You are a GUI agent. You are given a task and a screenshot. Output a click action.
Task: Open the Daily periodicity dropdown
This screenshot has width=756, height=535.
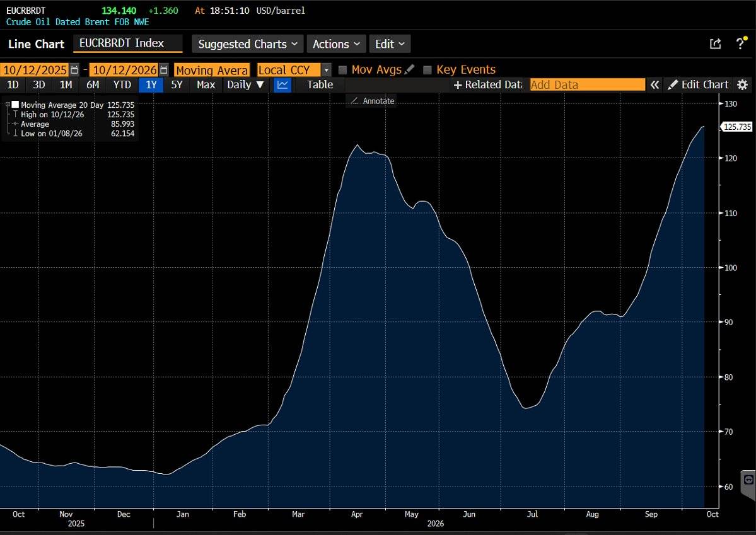coord(245,85)
